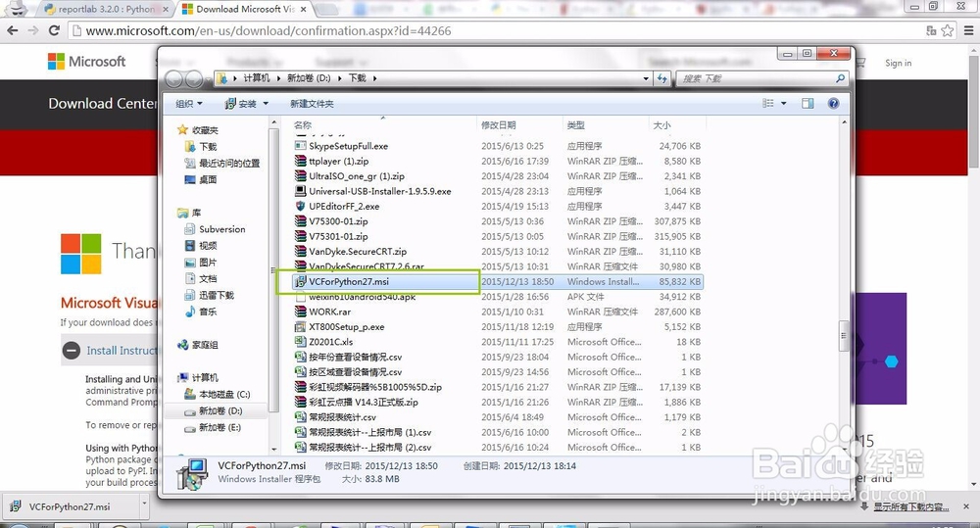980x528 pixels.
Task: Open the download item options arrow
Action: pos(144,503)
